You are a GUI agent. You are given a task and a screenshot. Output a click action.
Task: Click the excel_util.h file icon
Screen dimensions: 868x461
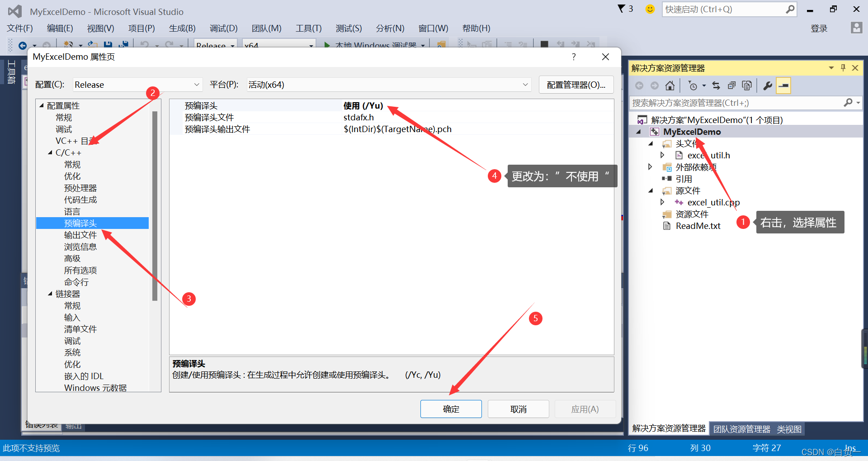pyautogui.click(x=679, y=155)
